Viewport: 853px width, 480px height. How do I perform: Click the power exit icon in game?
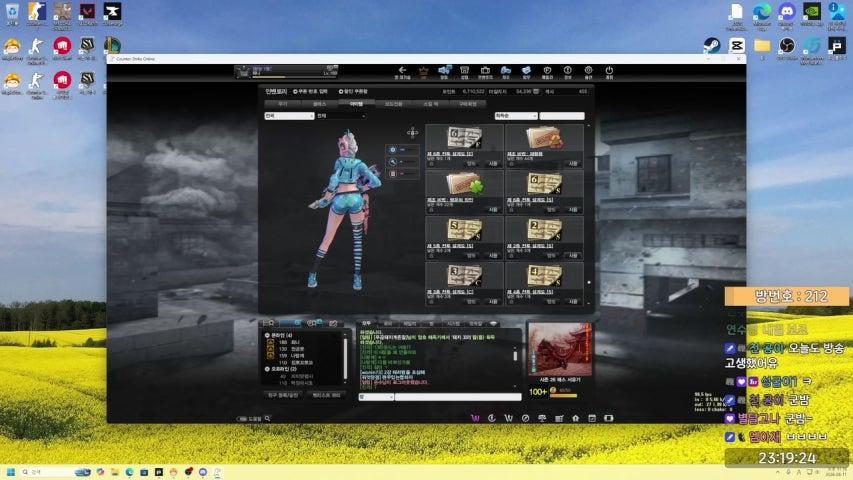click(609, 70)
